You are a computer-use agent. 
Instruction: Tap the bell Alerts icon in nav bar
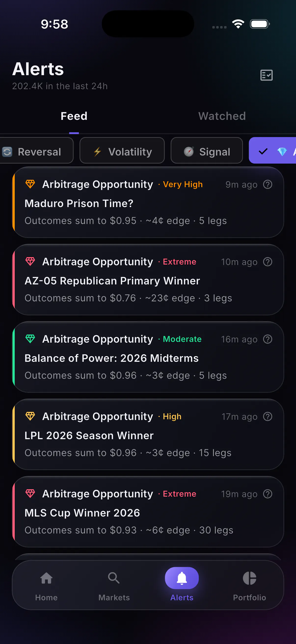coord(182,578)
